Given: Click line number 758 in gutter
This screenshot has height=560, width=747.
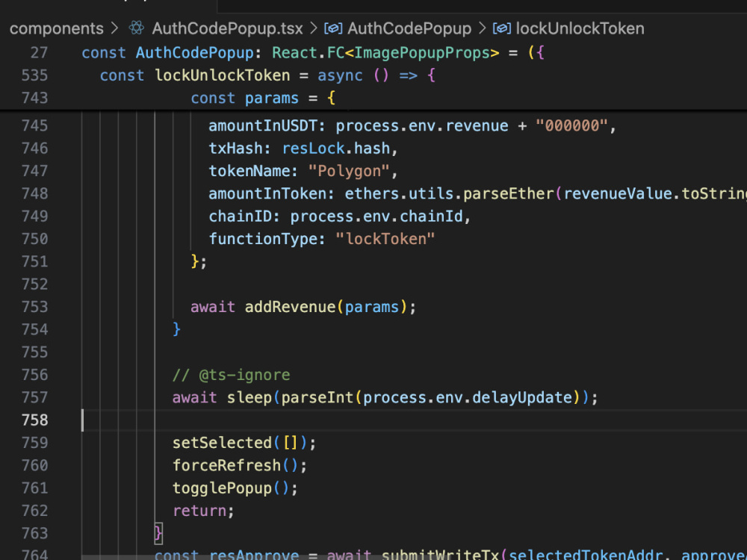Looking at the screenshot, I should coord(35,420).
